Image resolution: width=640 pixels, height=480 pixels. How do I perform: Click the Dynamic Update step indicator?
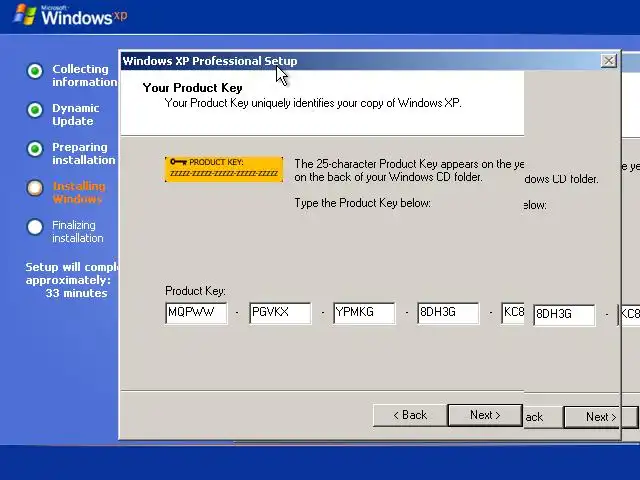[x=35, y=110]
